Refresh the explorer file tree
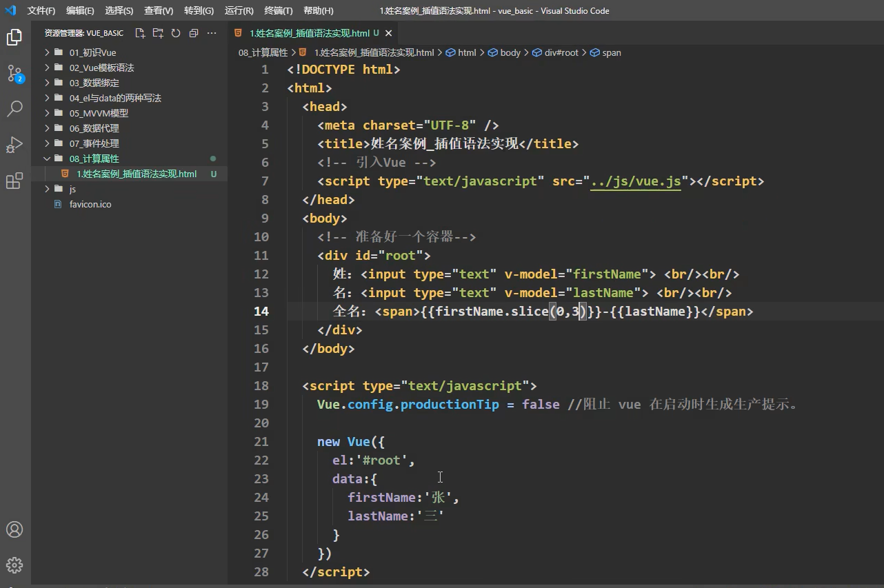This screenshot has width=884, height=588. coord(176,33)
